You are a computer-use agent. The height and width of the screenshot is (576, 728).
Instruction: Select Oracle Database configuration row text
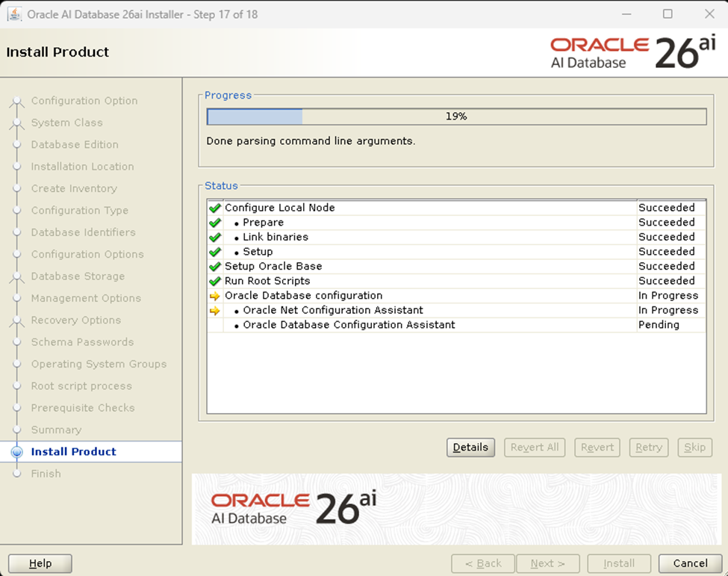tap(303, 295)
